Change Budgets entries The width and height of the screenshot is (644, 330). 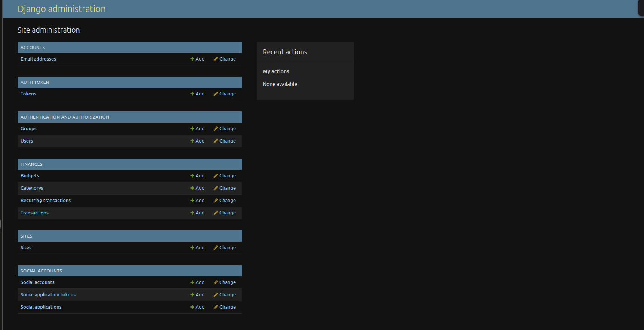[x=225, y=176]
